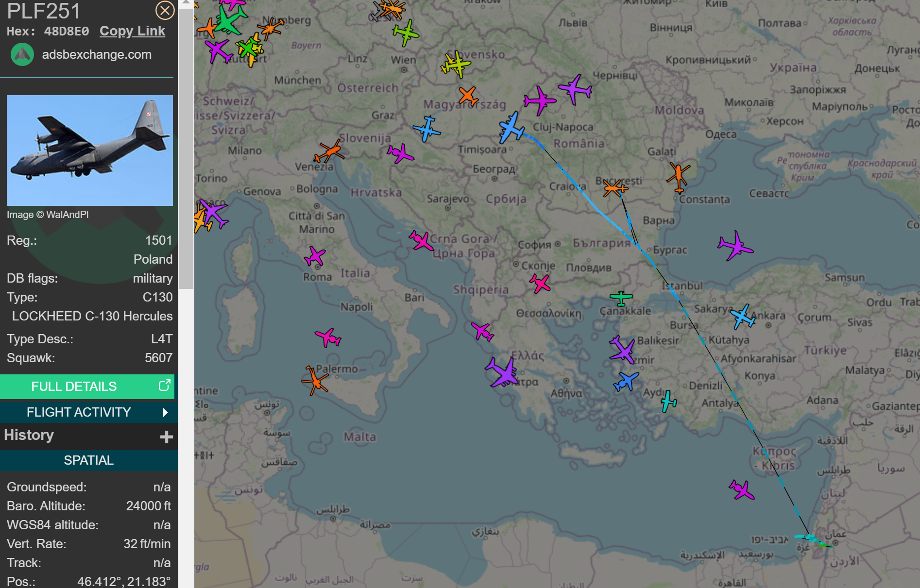
Task: Select the green aircraft above Çanakkale
Action: click(621, 298)
